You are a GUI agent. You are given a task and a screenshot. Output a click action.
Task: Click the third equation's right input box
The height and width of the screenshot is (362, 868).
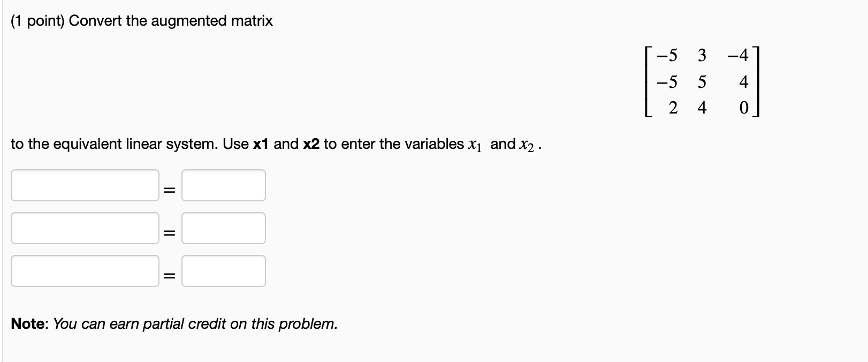point(223,271)
